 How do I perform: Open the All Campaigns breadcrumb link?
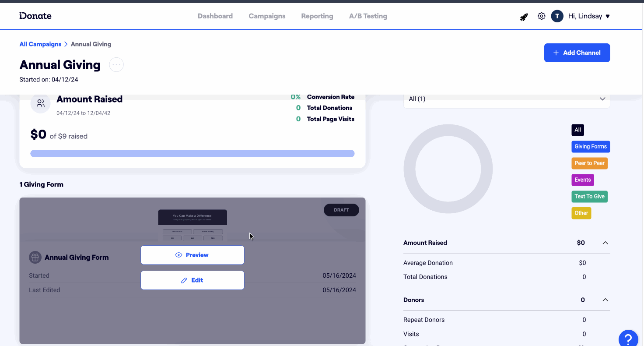pos(40,44)
